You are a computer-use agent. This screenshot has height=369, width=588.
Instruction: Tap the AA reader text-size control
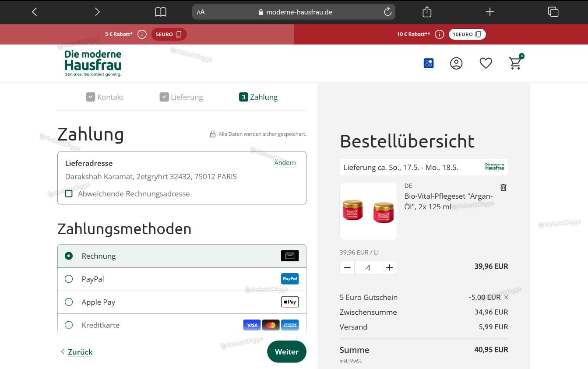[201, 12]
